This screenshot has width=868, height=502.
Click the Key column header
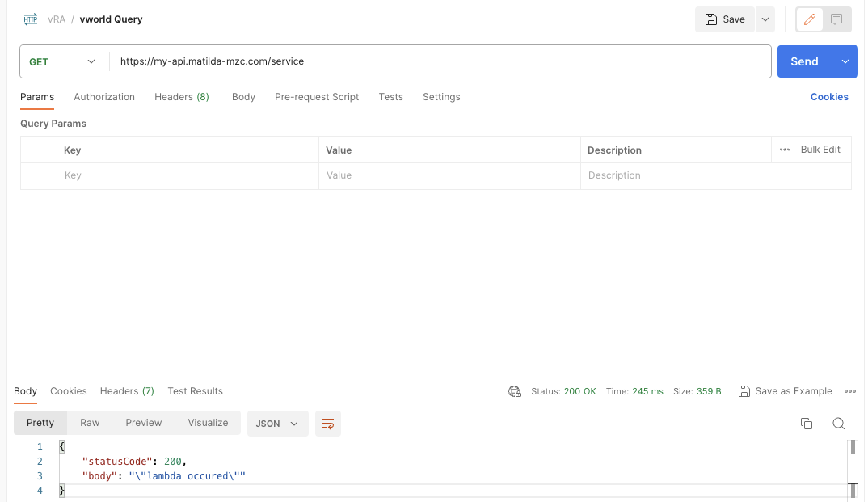tap(72, 150)
